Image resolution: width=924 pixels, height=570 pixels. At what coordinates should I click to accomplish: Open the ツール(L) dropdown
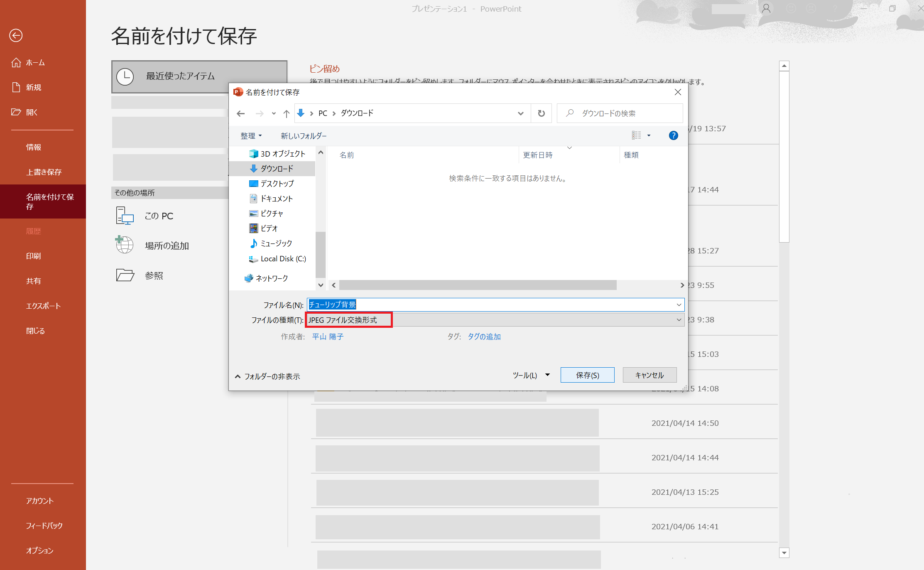(x=531, y=375)
